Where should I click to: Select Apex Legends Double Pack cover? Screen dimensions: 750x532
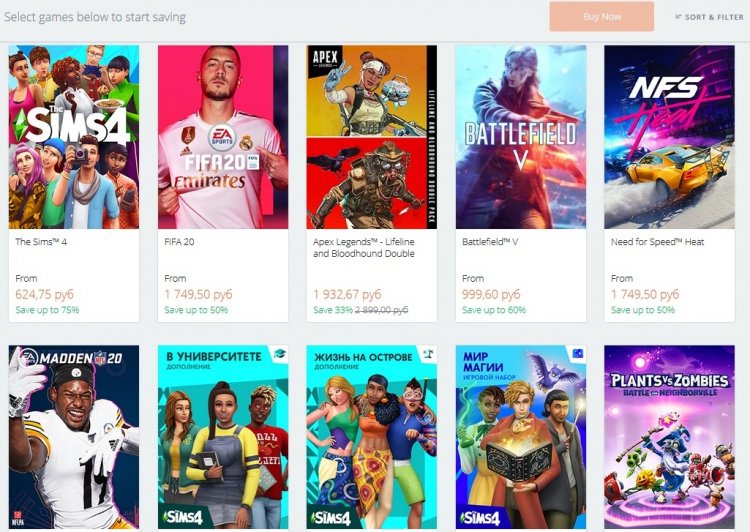(372, 137)
